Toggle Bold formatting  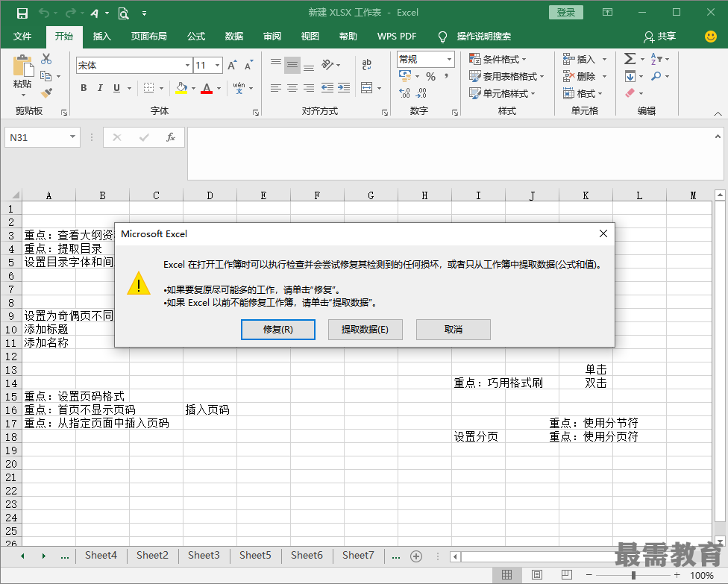pyautogui.click(x=84, y=88)
